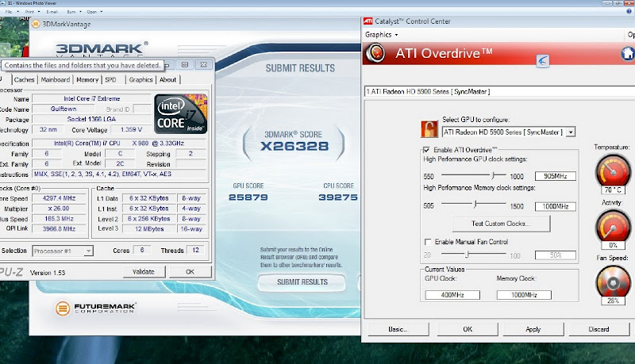Click the Overdrive unlock padlock icon
Viewport: 635px width, 364px height.
(429, 129)
